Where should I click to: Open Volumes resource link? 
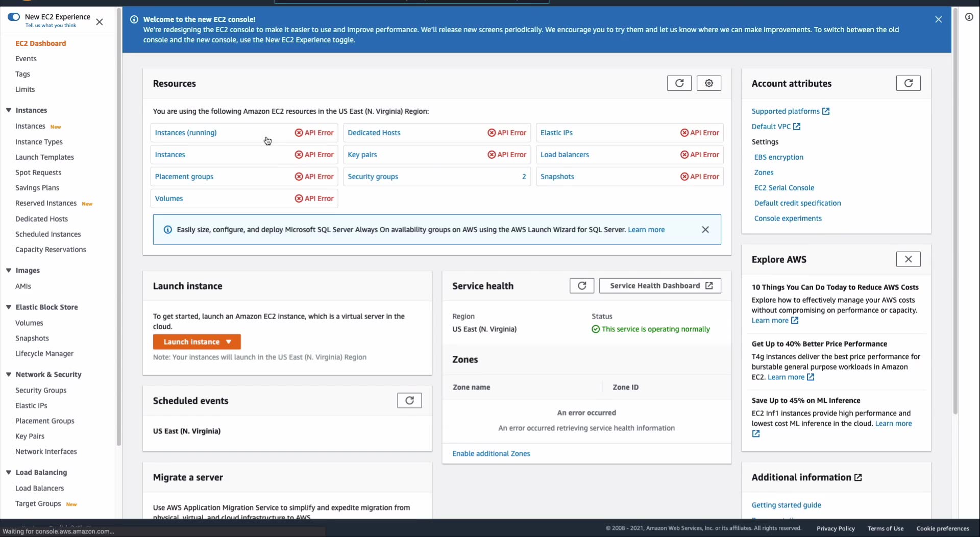pos(169,199)
